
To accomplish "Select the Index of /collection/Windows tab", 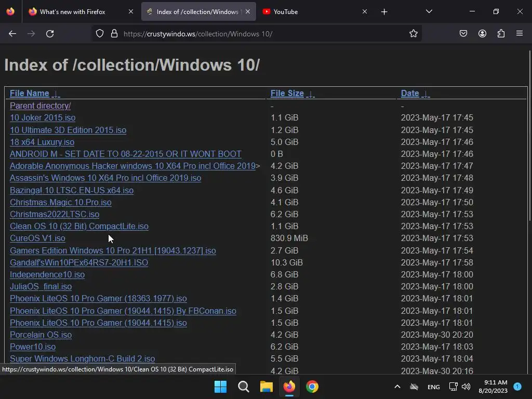I will pyautogui.click(x=198, y=11).
